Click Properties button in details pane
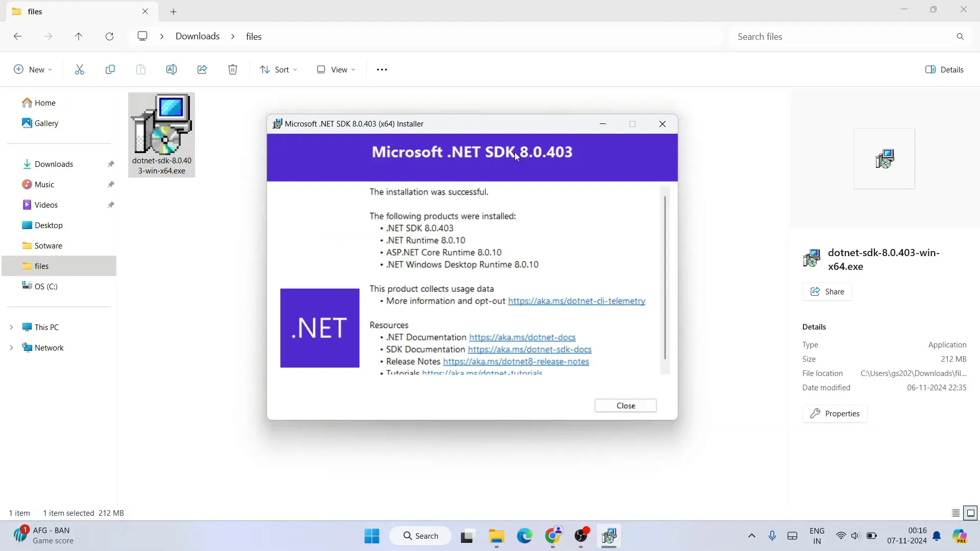980x551 pixels. click(x=835, y=414)
